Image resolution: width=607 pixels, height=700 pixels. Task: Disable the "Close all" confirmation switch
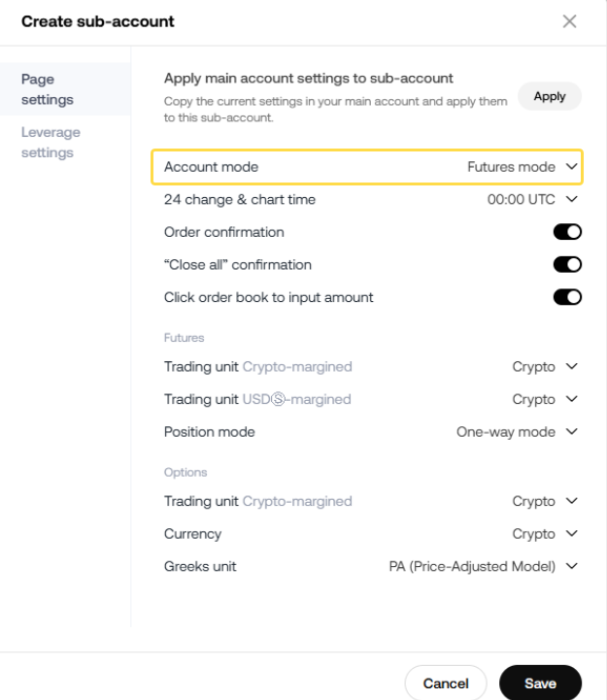tap(567, 265)
